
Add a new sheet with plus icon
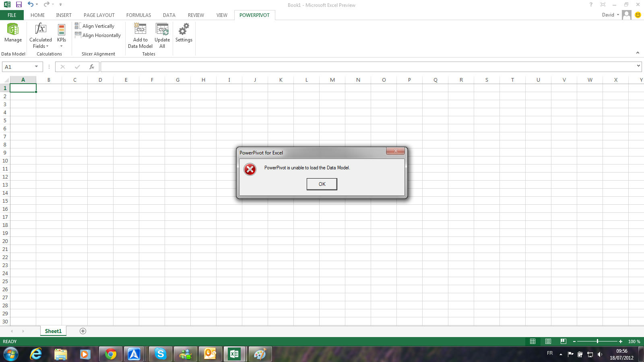83,331
